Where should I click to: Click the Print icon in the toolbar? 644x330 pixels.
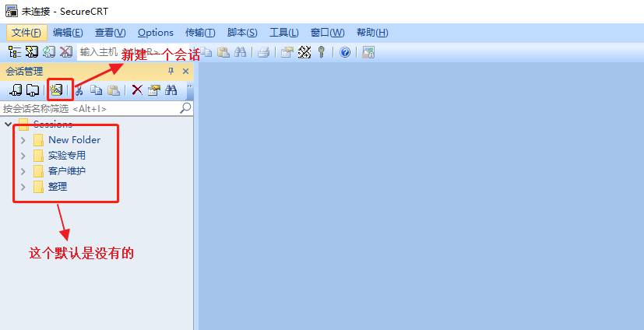264,52
